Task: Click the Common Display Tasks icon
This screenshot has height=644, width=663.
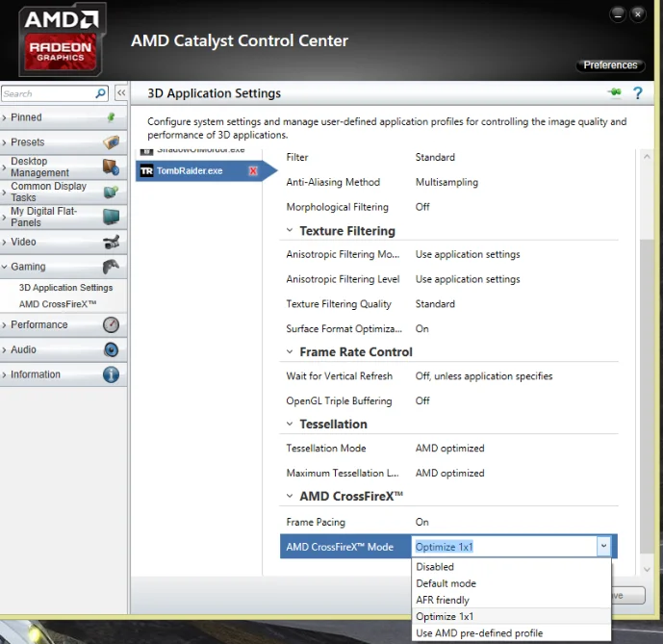Action: point(112,192)
